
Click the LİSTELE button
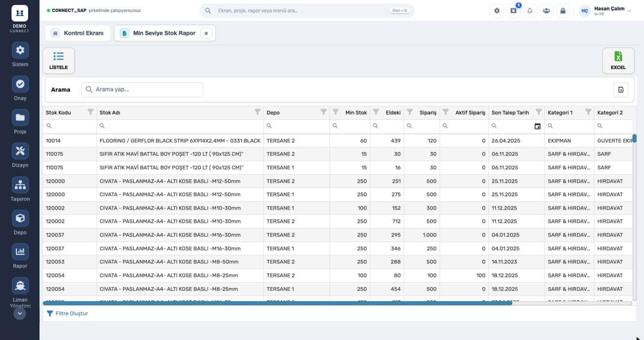(x=59, y=61)
